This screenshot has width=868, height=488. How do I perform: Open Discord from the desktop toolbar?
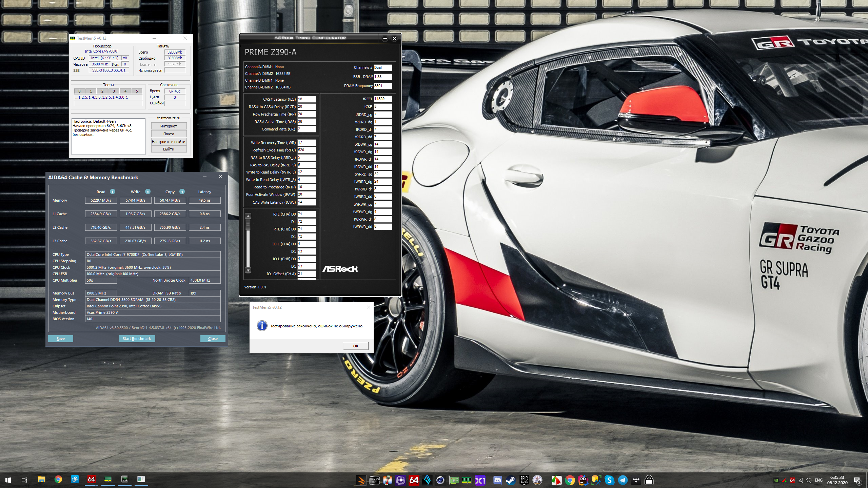coord(497,480)
